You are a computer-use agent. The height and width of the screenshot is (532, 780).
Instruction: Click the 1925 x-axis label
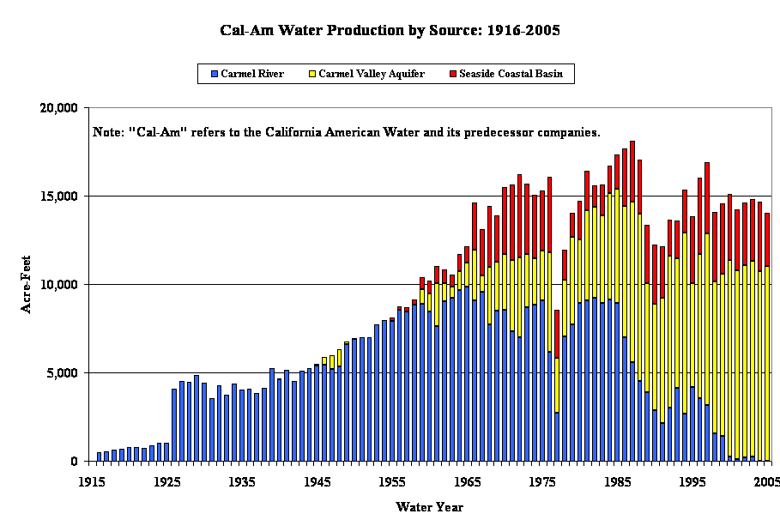pos(166,481)
